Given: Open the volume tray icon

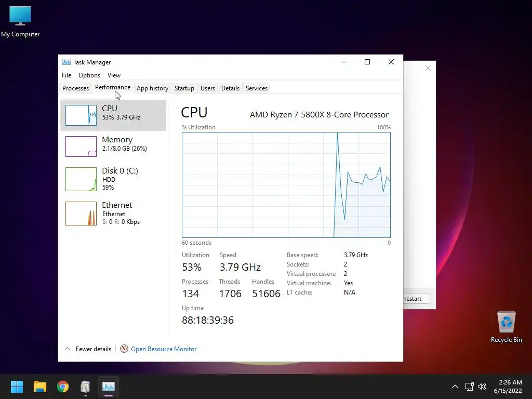Looking at the screenshot, I should (x=482, y=387).
